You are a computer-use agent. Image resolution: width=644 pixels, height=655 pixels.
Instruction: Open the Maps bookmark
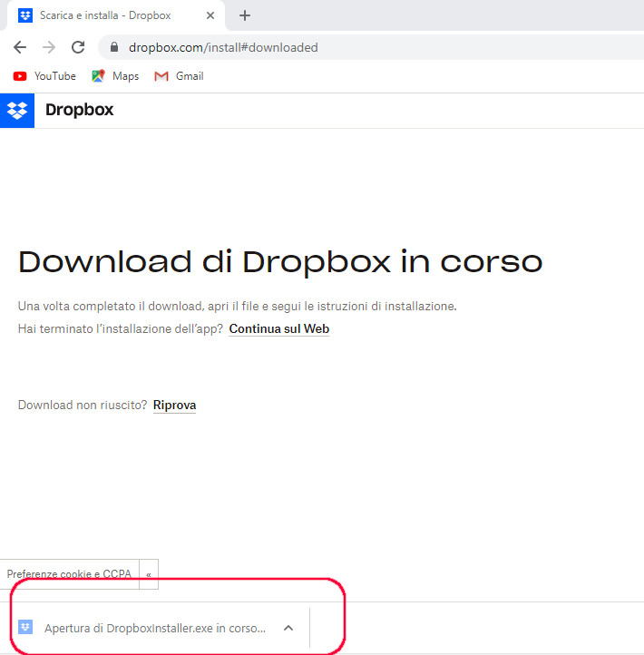pyautogui.click(x=115, y=76)
